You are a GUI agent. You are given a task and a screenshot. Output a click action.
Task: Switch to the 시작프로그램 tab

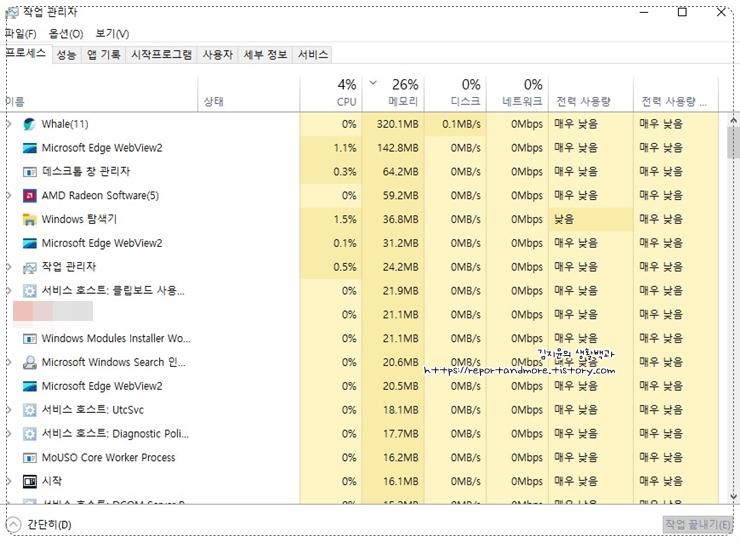pos(161,55)
